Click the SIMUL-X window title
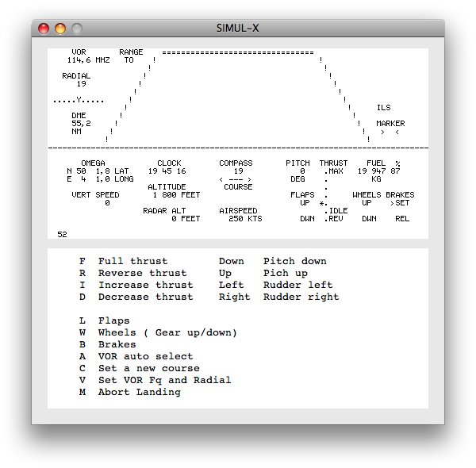The image size is (476, 468). (237, 29)
